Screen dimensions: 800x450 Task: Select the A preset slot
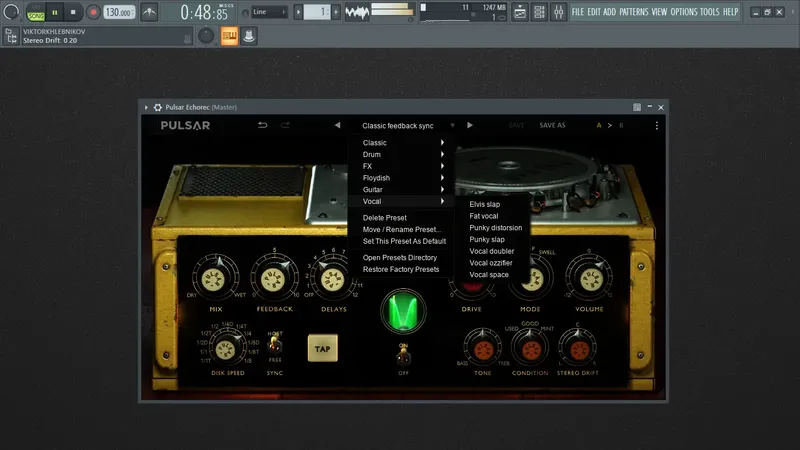point(599,125)
